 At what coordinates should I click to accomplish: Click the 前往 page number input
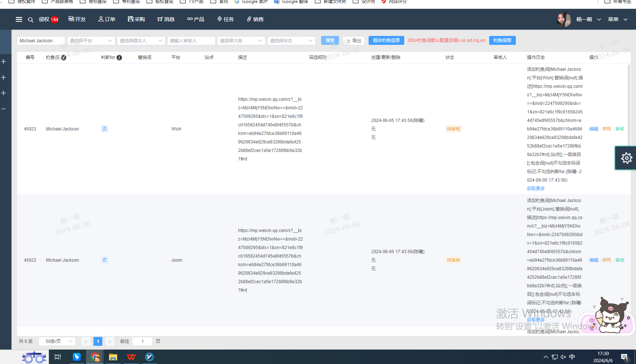click(142, 341)
